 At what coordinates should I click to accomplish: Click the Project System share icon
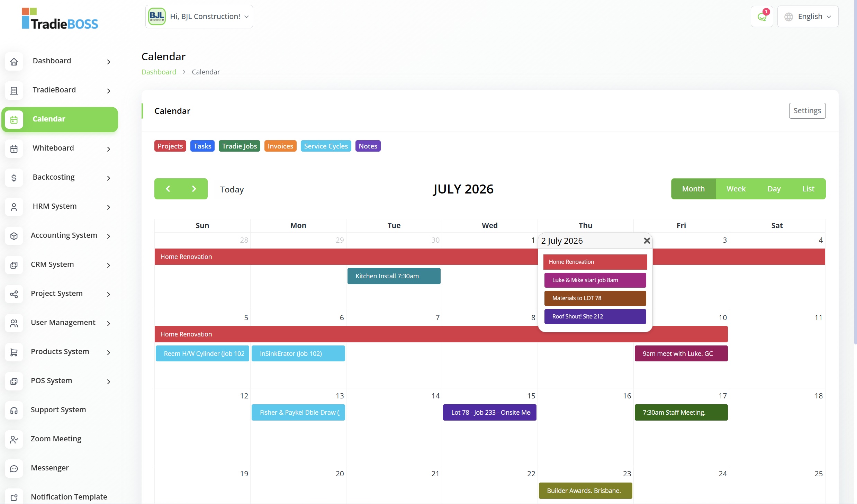[14, 294]
